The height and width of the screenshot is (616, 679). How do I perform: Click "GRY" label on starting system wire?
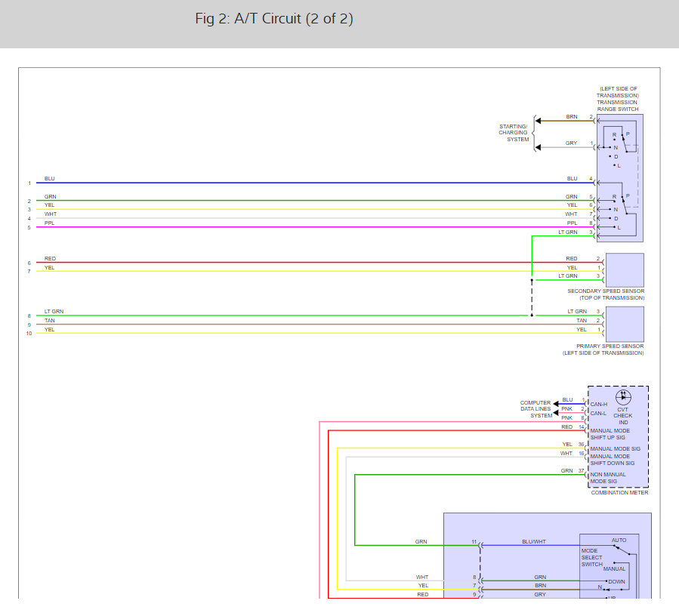[571, 143]
